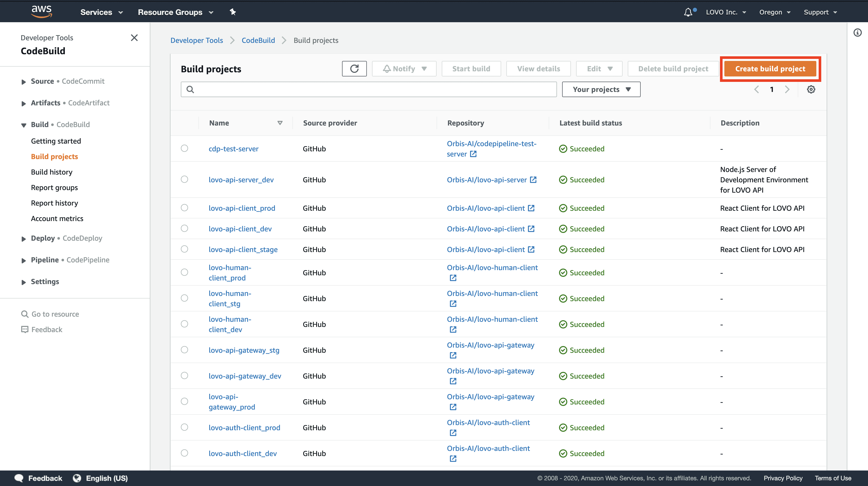Viewport: 868px width, 486px height.
Task: Open Account metrics page
Action: point(57,218)
